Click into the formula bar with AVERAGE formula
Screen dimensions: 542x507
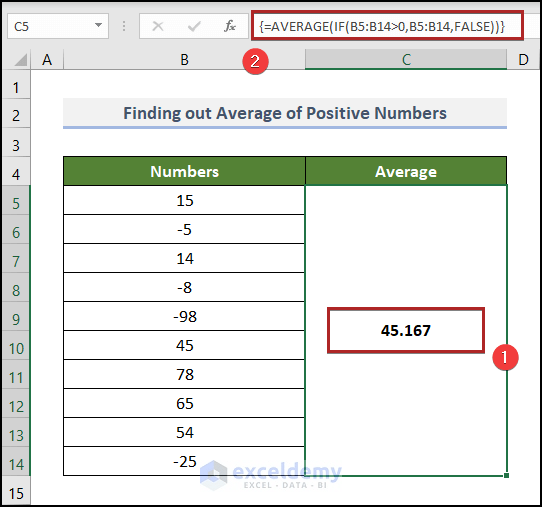[387, 26]
